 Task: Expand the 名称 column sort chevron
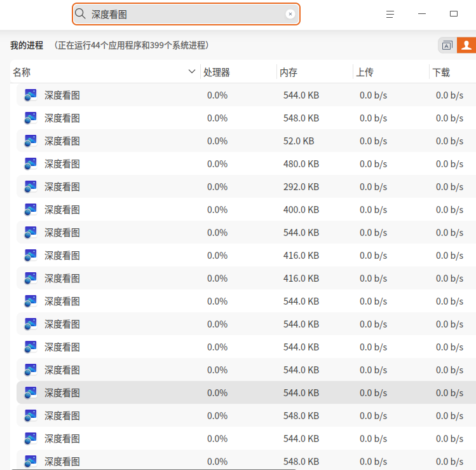[191, 72]
